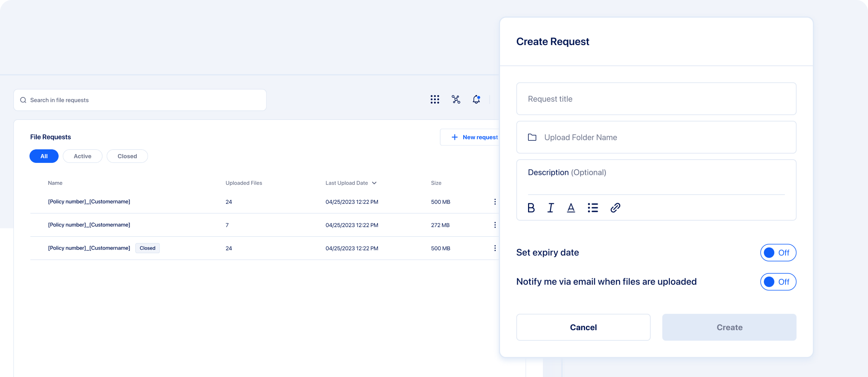Open options menu for the Closed request
Screen dimensions: 868x377
[x=495, y=248]
